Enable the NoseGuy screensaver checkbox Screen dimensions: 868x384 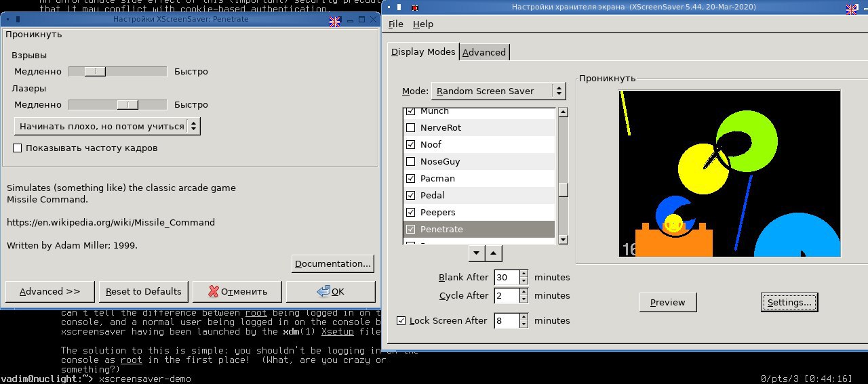[x=410, y=161]
